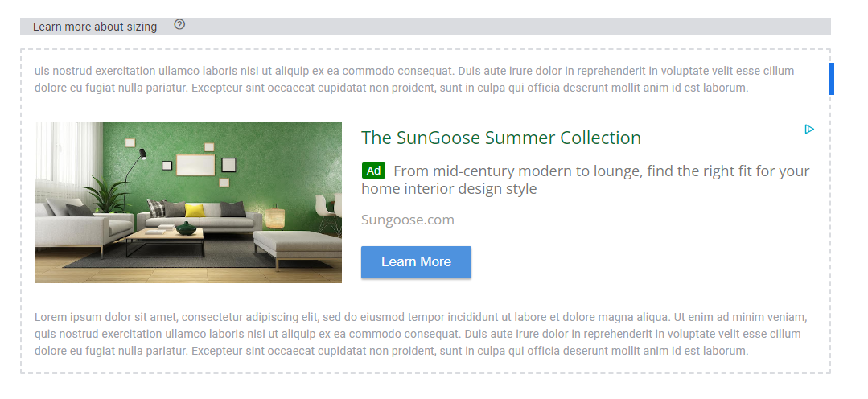Open The SunGoose Summer Collection headline
The width and height of the screenshot is (868, 399).
click(x=501, y=138)
